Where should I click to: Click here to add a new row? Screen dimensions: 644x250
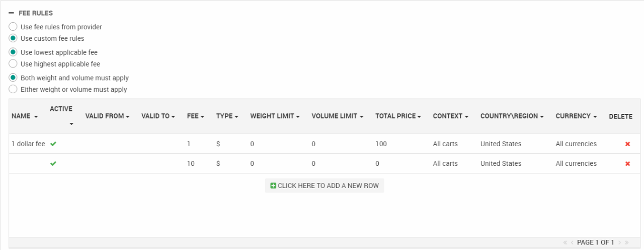pyautogui.click(x=325, y=185)
